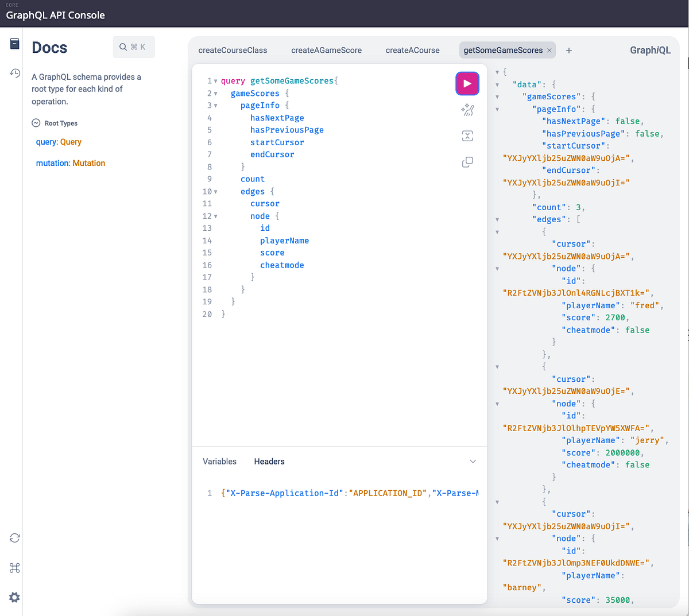
Task: Switch to the createCourseClass tab
Action: click(x=233, y=50)
